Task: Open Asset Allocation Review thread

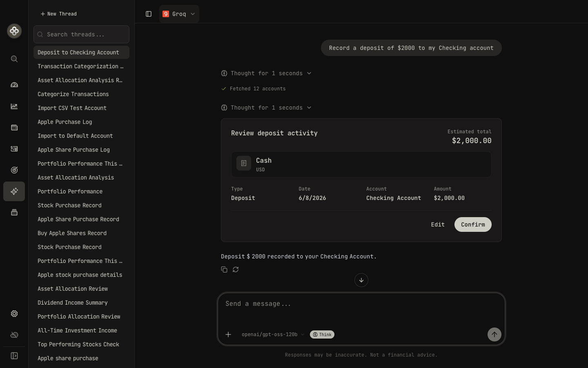Action: click(x=81, y=289)
